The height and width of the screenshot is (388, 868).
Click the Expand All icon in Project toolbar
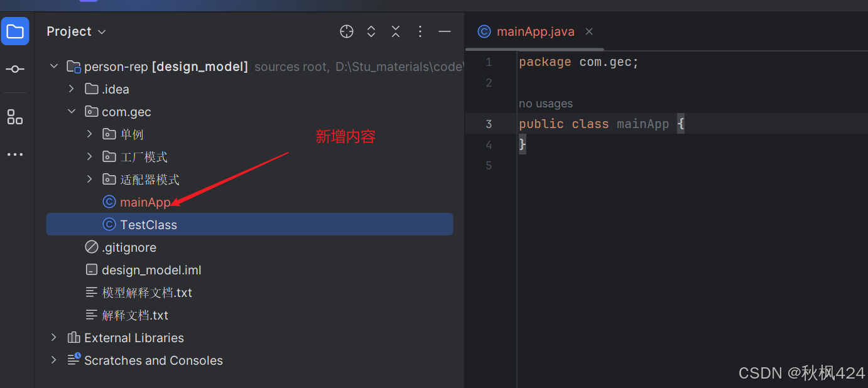coord(371,31)
